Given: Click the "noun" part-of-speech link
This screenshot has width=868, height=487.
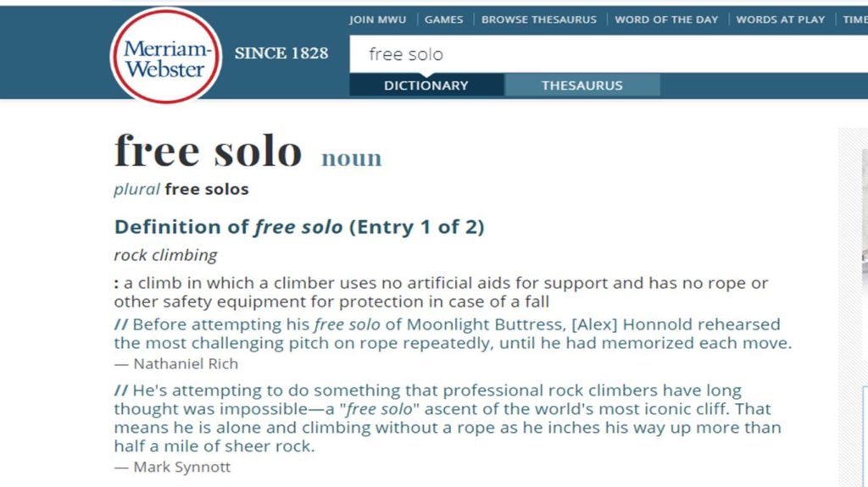Looking at the screenshot, I should [351, 158].
